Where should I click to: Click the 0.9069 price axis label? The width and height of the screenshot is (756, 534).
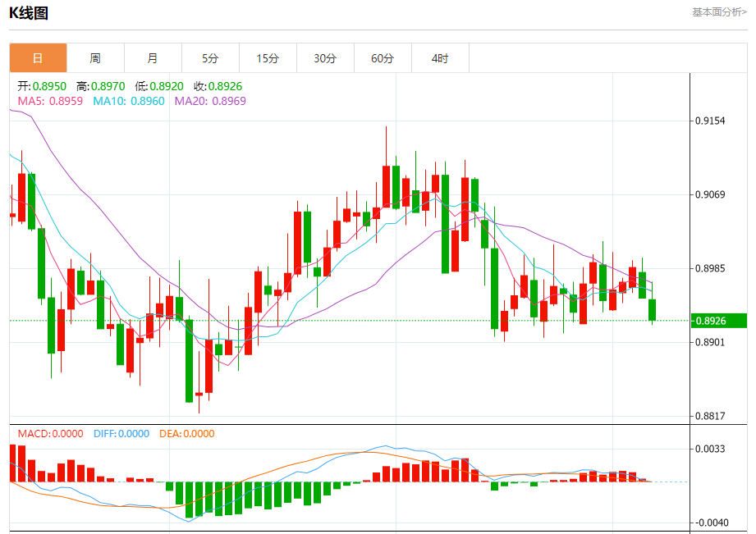pyautogui.click(x=710, y=194)
